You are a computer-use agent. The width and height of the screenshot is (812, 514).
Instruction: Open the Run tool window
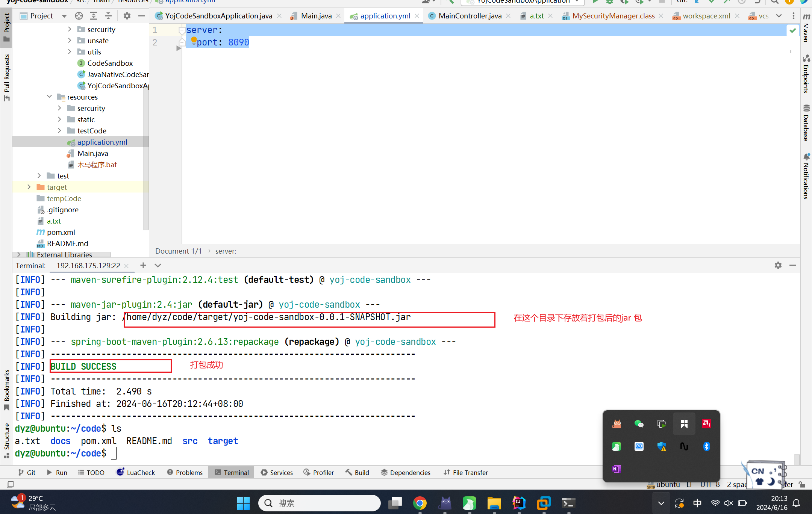point(57,472)
